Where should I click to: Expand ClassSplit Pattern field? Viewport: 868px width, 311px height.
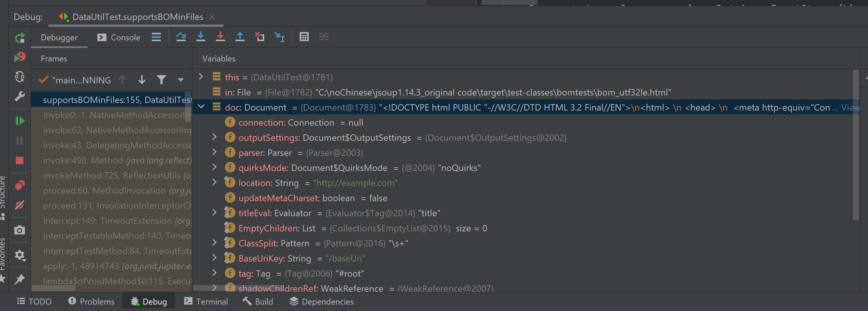pyautogui.click(x=215, y=243)
